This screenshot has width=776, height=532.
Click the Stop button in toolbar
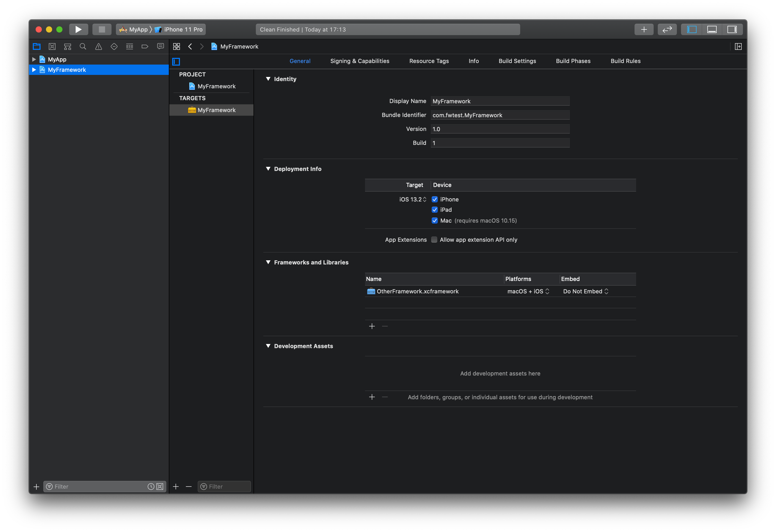[102, 29]
